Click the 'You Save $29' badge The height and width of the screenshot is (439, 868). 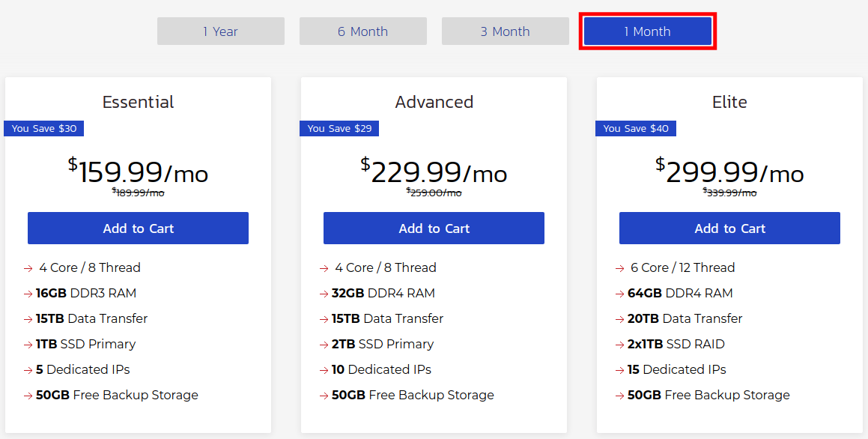pos(339,129)
